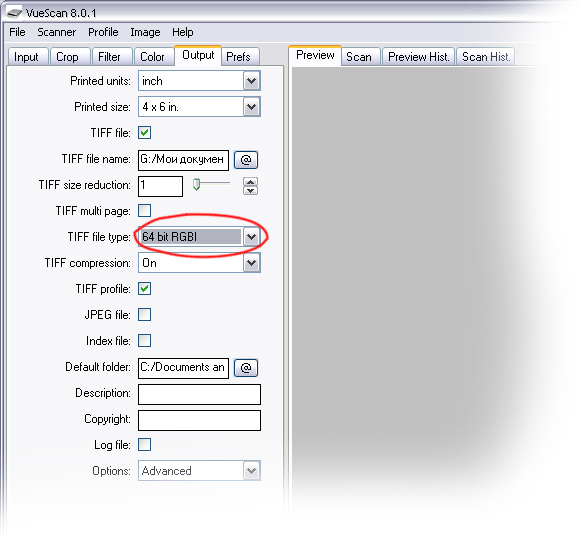578x537 pixels.
Task: Open the File menu
Action: pos(17,32)
